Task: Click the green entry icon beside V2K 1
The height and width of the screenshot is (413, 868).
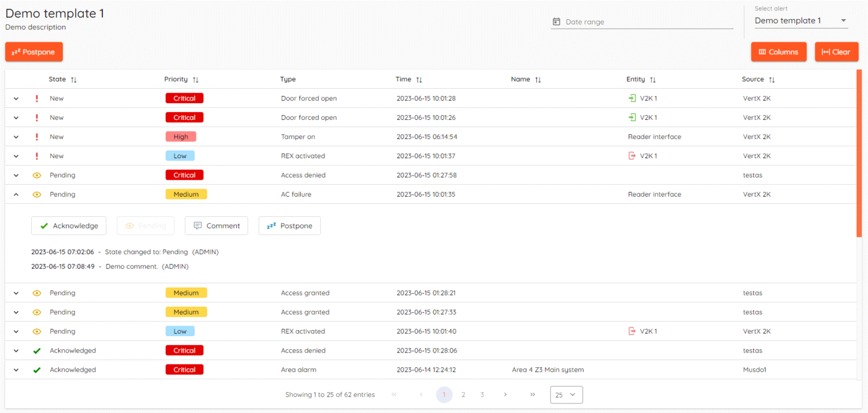Action: click(631, 98)
